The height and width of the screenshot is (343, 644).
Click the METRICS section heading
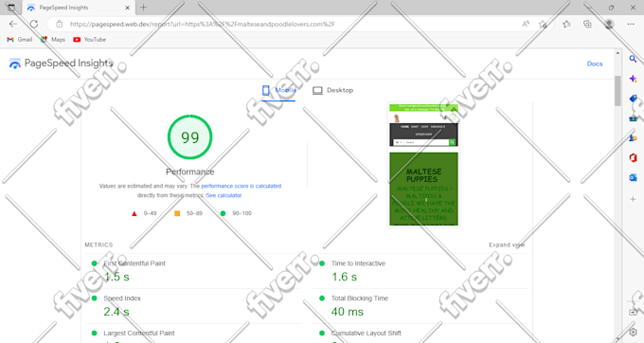click(x=98, y=244)
